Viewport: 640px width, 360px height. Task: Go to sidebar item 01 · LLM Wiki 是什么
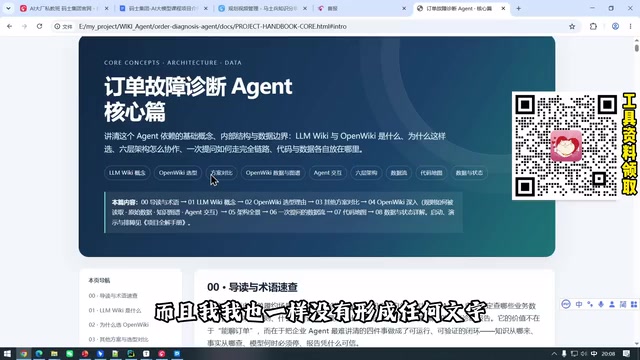115,310
